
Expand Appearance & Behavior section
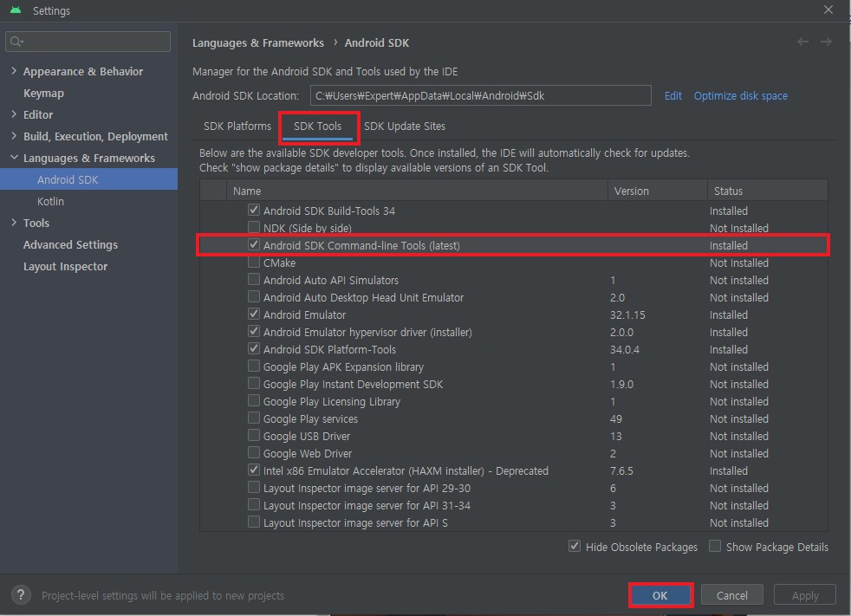pos(14,71)
